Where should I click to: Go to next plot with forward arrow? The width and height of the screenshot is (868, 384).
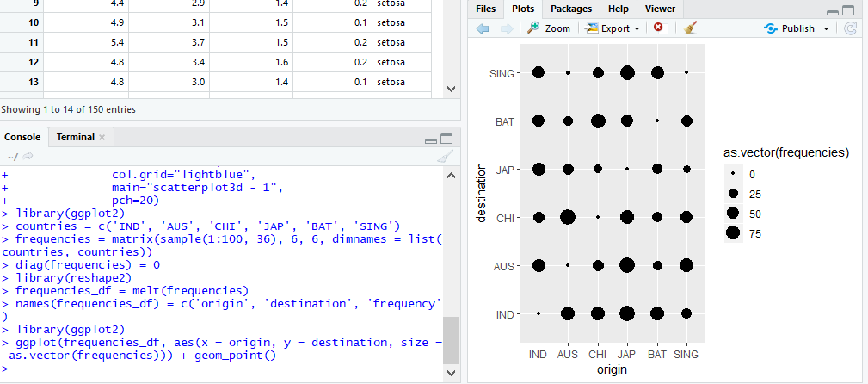pos(507,28)
